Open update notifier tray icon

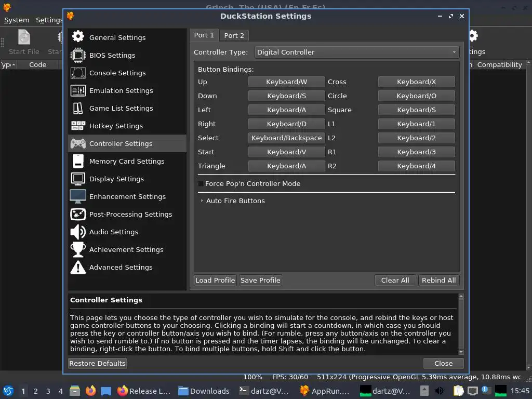point(486,391)
